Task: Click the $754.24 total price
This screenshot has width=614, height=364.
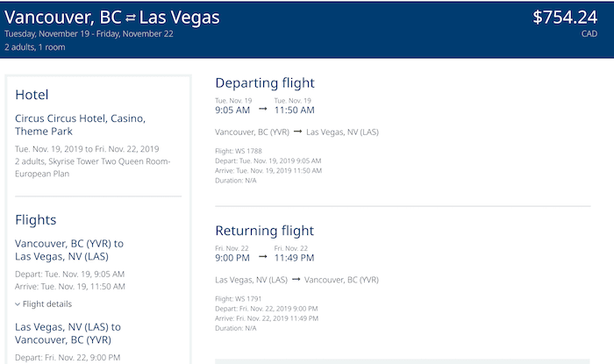Action: pyautogui.click(x=565, y=18)
